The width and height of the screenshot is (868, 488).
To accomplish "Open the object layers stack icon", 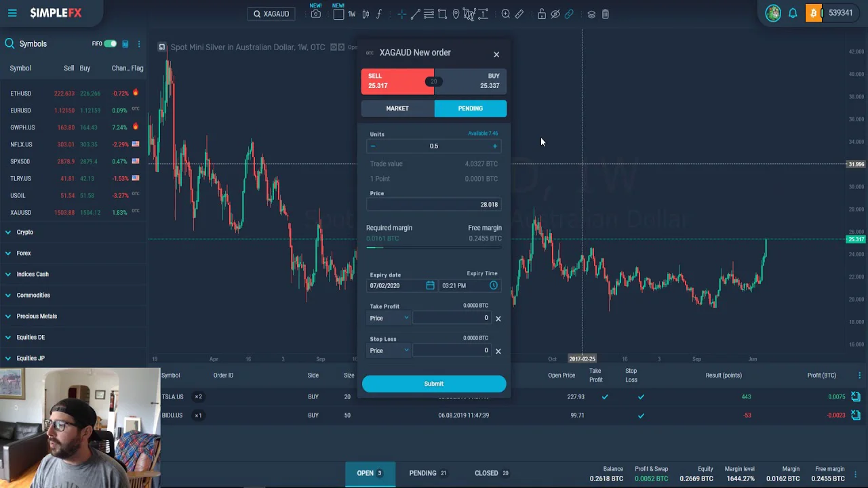I will tap(591, 14).
